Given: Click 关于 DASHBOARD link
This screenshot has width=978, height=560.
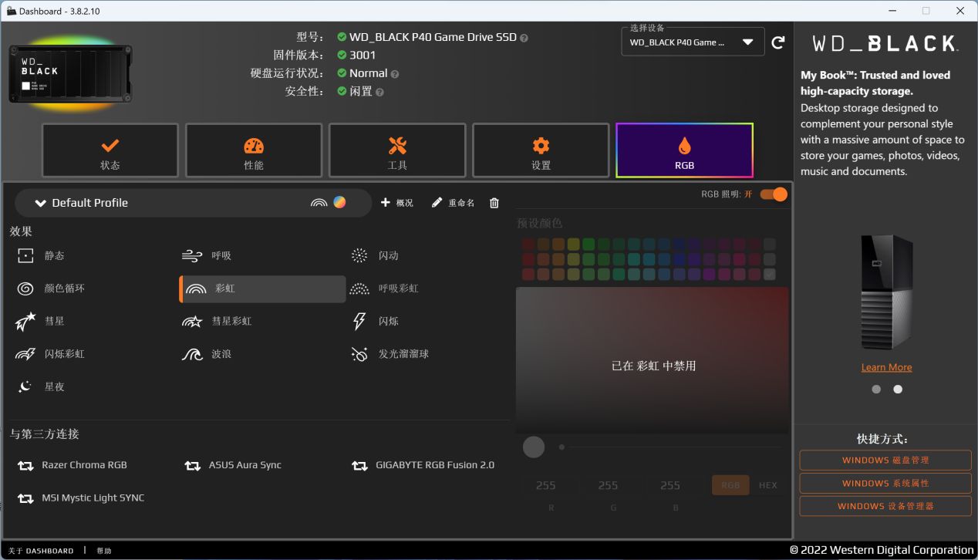Looking at the screenshot, I should tap(41, 551).
